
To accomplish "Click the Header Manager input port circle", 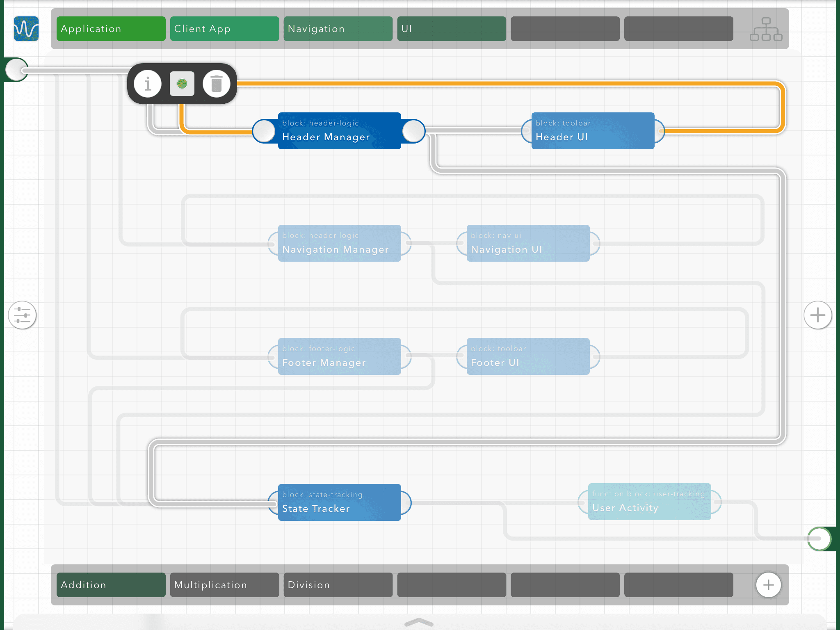I will 264,131.
